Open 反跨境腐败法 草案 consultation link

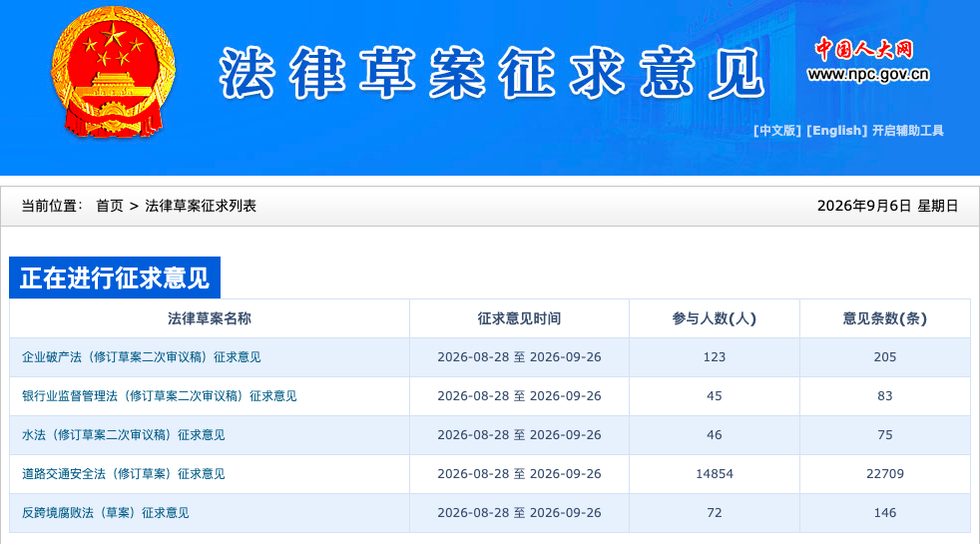point(105,512)
